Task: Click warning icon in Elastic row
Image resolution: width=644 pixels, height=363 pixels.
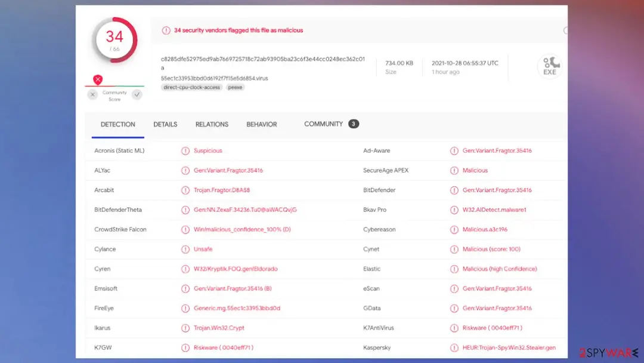Action: pyautogui.click(x=454, y=269)
